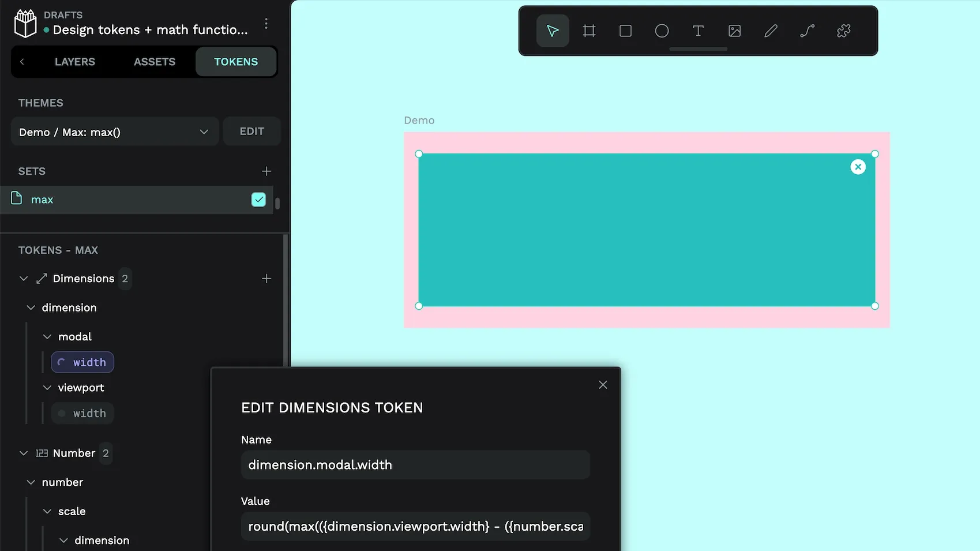Click the document icon of max set

point(17,198)
